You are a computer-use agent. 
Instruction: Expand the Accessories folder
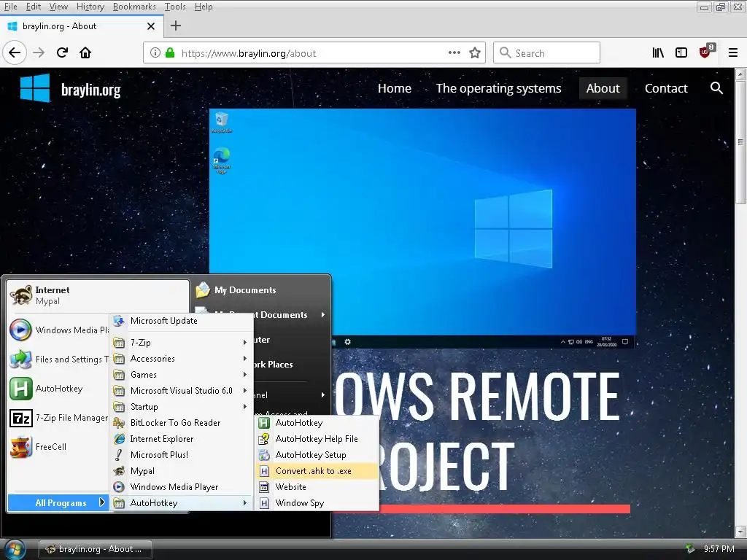click(181, 359)
